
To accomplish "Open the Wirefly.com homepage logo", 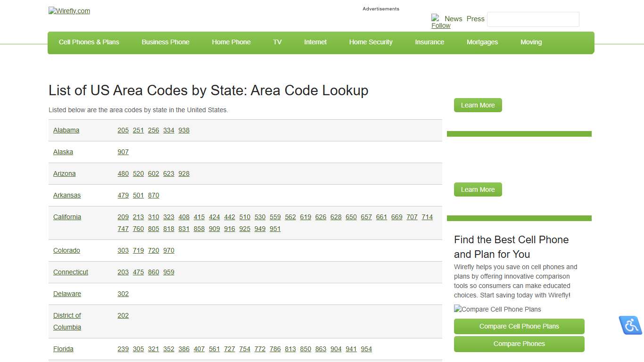I will click(x=69, y=11).
